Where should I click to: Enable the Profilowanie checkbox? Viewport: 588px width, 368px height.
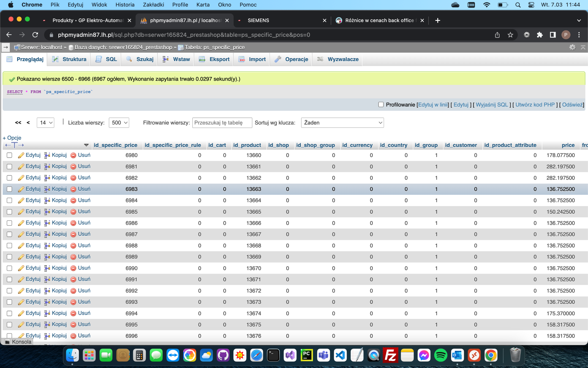point(381,105)
